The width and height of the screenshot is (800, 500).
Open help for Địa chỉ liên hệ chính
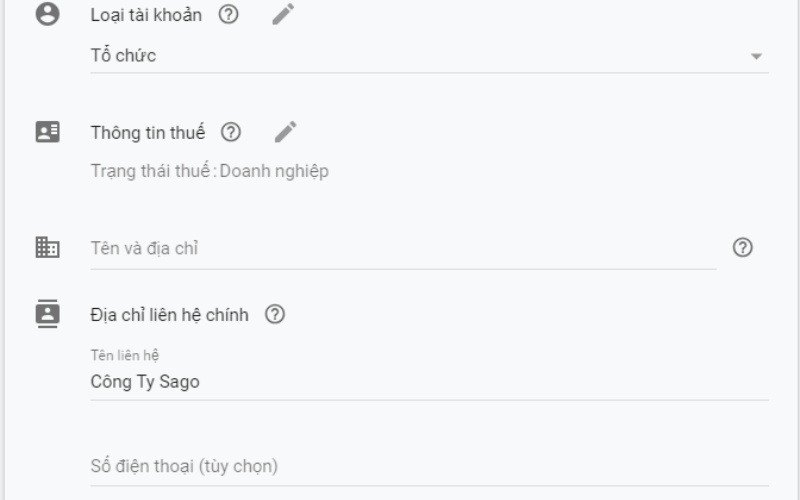click(275, 314)
